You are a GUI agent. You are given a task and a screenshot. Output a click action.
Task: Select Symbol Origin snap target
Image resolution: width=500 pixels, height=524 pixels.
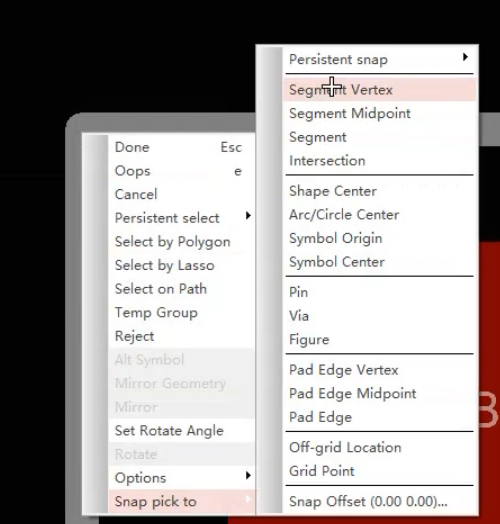(x=379, y=238)
